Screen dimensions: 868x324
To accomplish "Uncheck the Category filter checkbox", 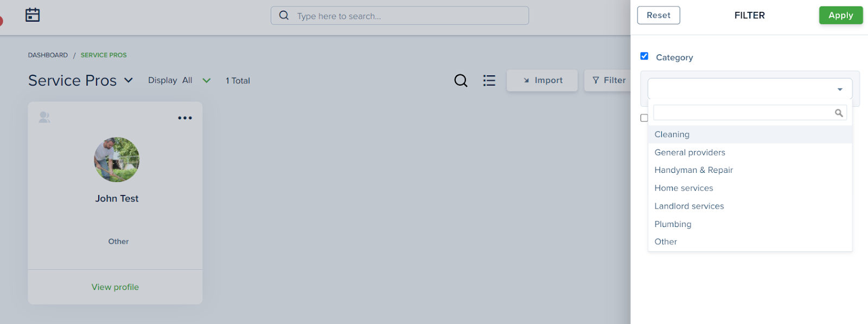I will coord(644,56).
